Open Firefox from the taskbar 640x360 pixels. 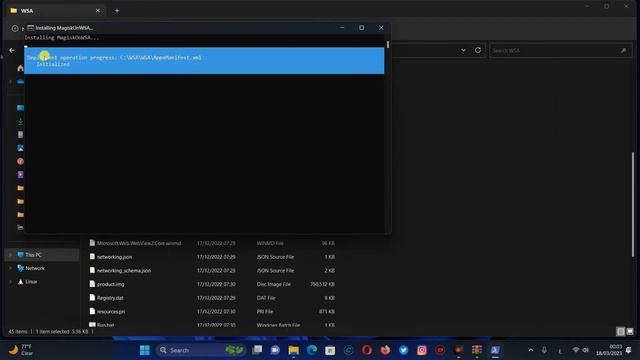tap(385, 350)
